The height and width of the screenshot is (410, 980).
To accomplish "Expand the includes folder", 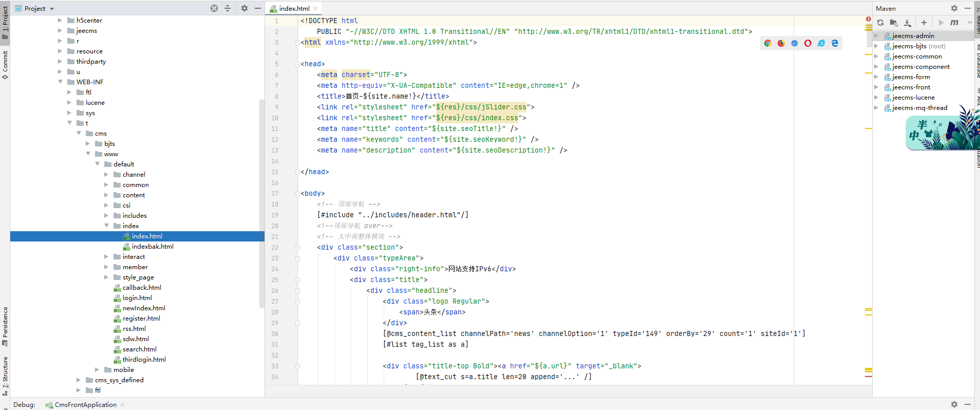I will [x=106, y=215].
